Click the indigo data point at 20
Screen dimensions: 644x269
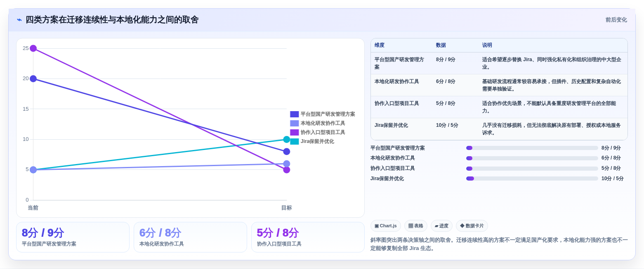tap(33, 79)
